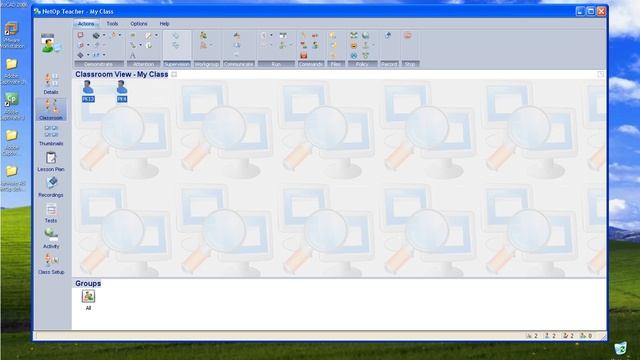This screenshot has height=360, width=640.
Task: Click the top icon in Supervision group
Action: click(176, 36)
